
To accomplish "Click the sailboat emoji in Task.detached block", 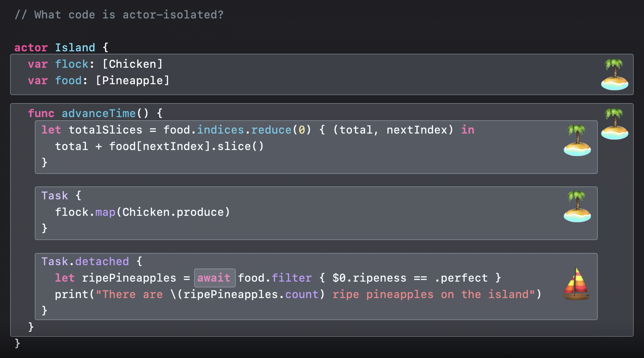I will coord(576,284).
